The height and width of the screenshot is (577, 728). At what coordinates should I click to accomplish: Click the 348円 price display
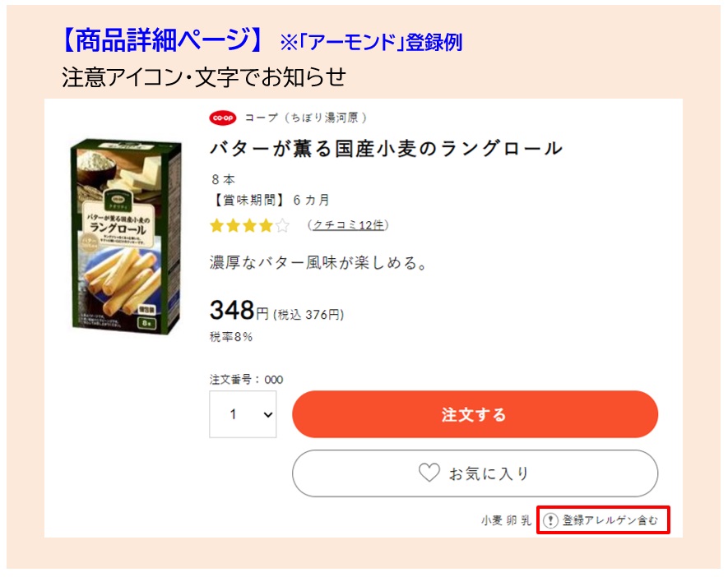(276, 311)
